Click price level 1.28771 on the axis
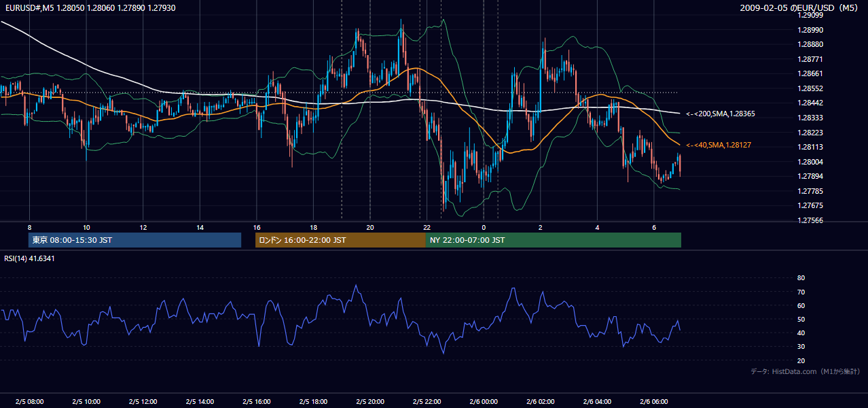This screenshot has height=408, width=868. pos(810,60)
